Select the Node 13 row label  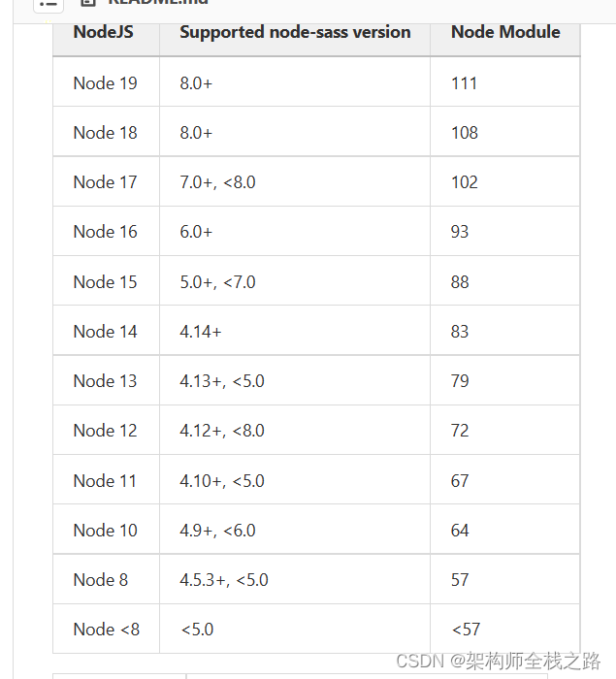105,381
